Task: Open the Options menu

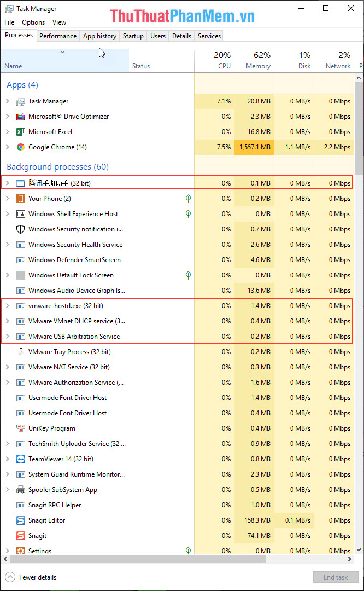Action: (x=33, y=22)
